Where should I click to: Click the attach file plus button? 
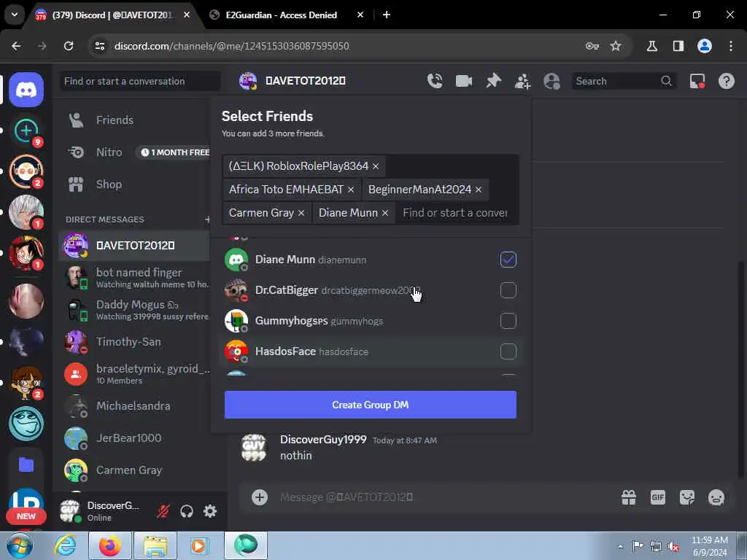(x=260, y=497)
